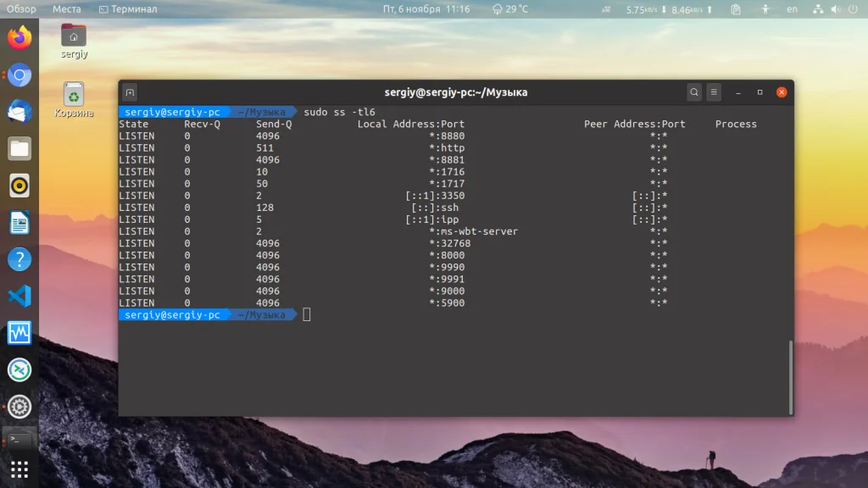Open the weather indicator showing 29 °C
The width and height of the screenshot is (868, 488).
coord(510,9)
